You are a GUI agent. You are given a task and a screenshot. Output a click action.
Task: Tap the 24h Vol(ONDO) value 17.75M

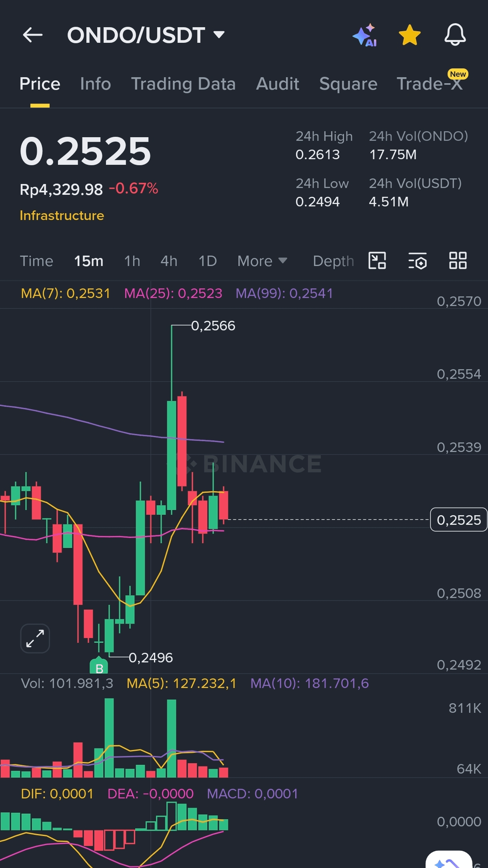pos(393,154)
